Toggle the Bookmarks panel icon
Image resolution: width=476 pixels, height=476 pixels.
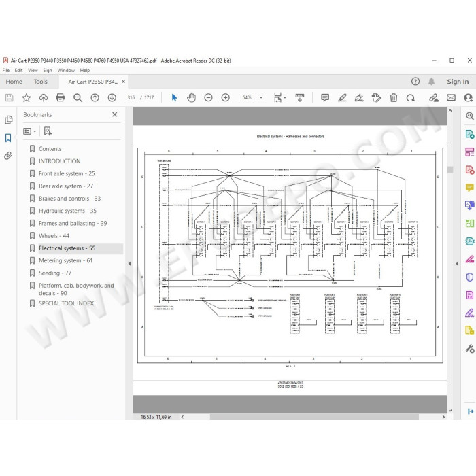pos(8,138)
